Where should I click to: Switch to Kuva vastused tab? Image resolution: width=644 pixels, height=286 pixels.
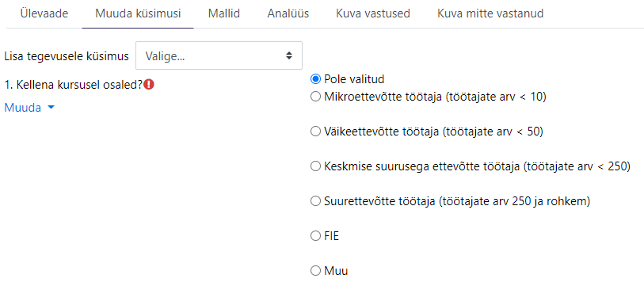click(x=373, y=14)
